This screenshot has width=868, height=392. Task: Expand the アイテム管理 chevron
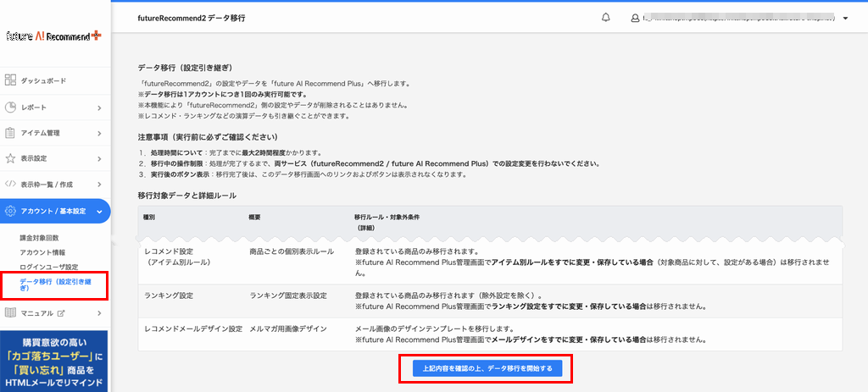coord(99,133)
